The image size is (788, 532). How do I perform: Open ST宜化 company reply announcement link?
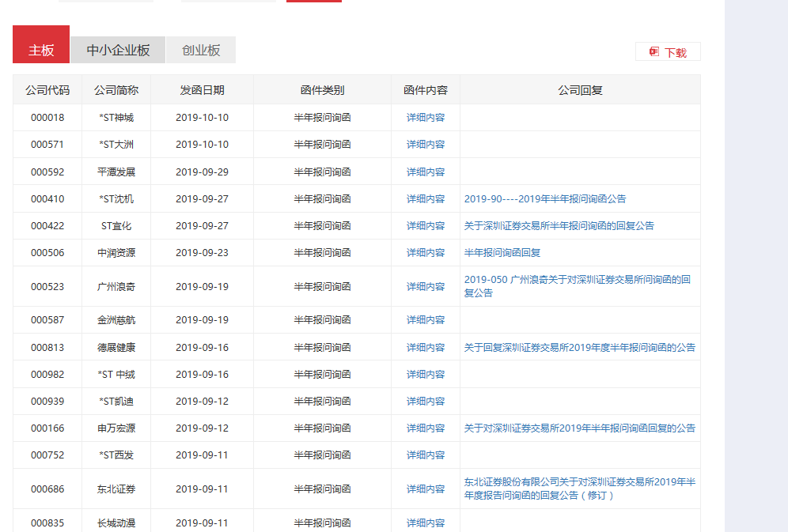tap(559, 226)
